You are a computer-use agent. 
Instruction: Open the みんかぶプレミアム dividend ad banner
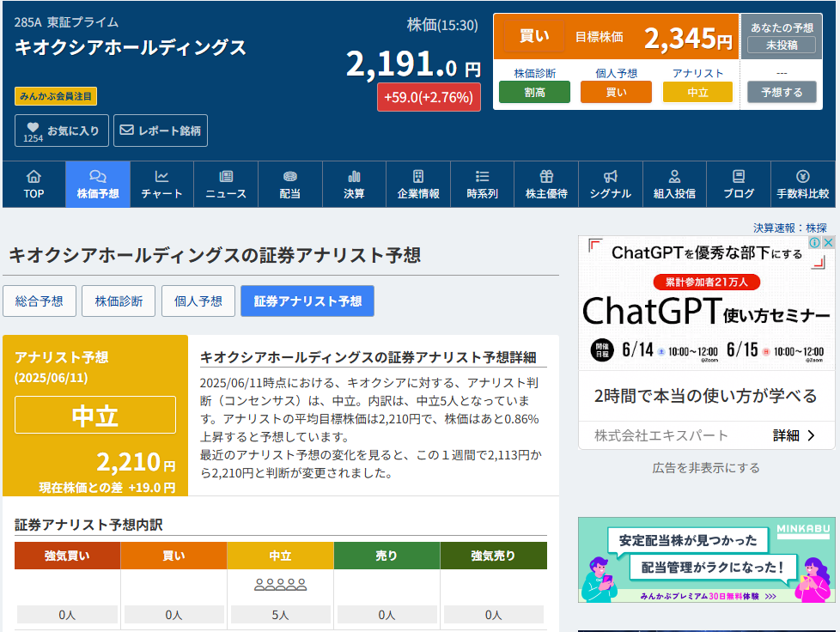[x=707, y=560]
